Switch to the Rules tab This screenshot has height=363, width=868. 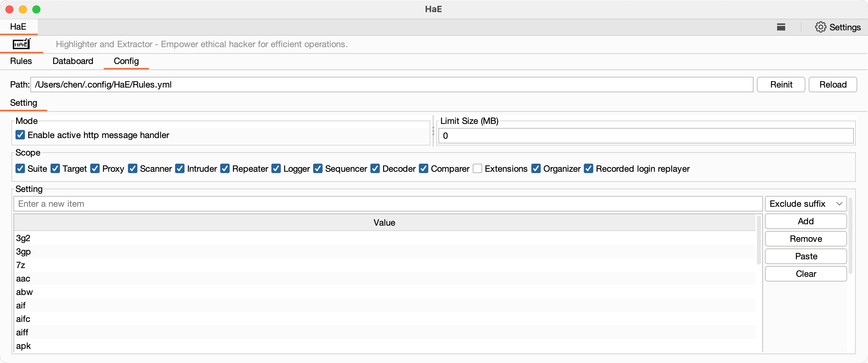21,61
